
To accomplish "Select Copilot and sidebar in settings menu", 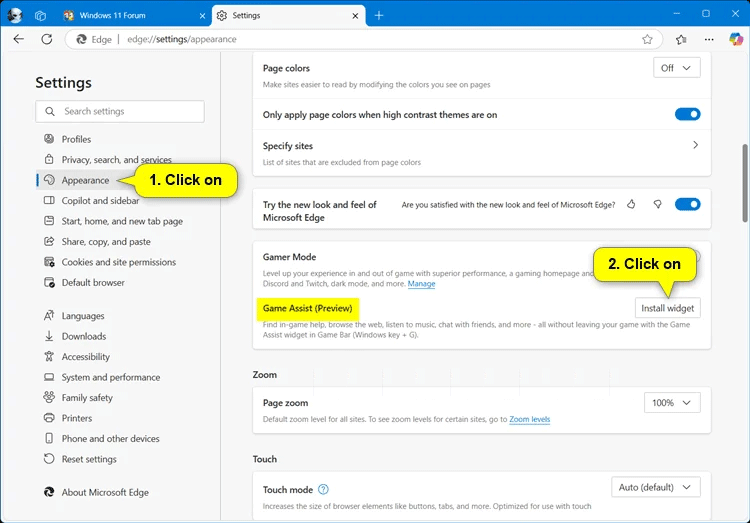I will (100, 201).
